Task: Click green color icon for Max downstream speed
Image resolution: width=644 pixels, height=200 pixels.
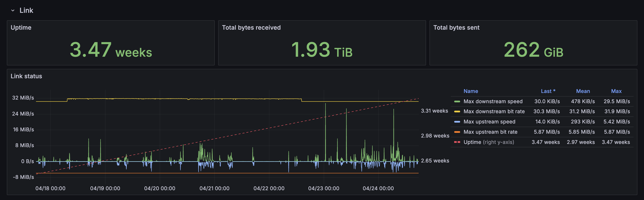Action: (457, 101)
